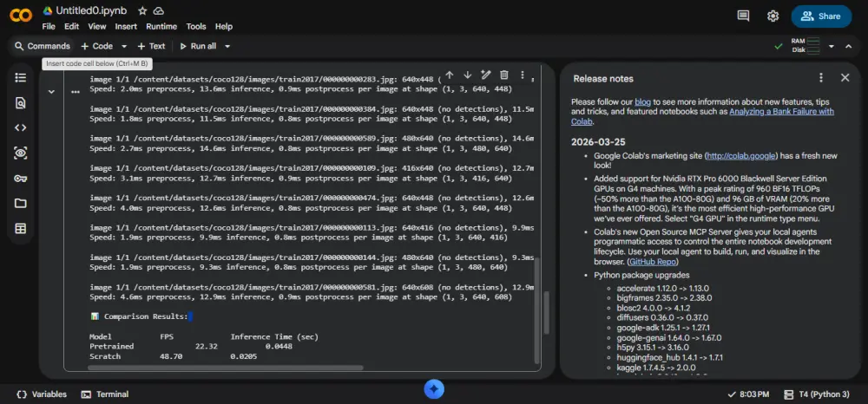Click the magic pen AI edit icon
868x404 pixels.
pos(485,75)
